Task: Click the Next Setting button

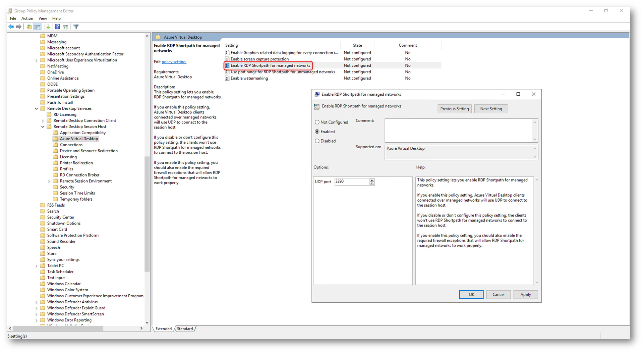Action: point(491,109)
